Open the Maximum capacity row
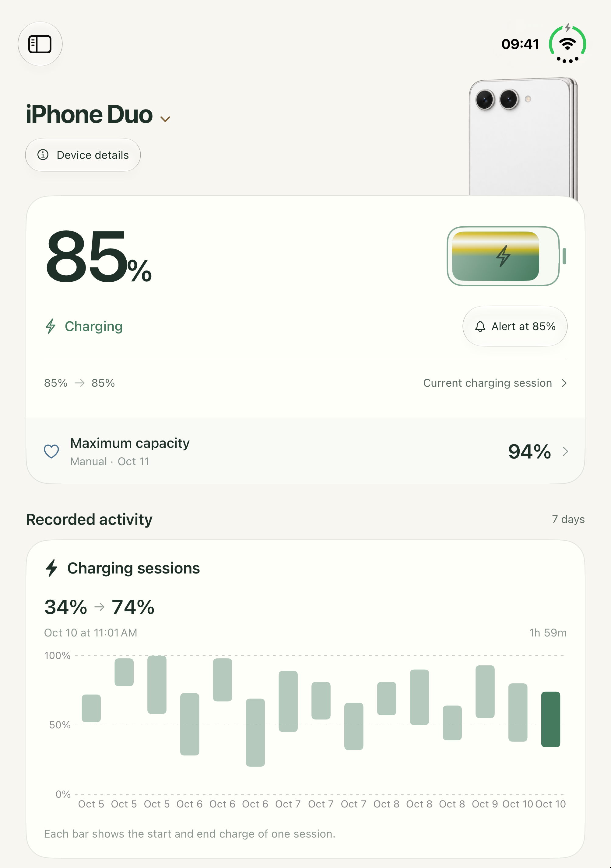 (305, 451)
